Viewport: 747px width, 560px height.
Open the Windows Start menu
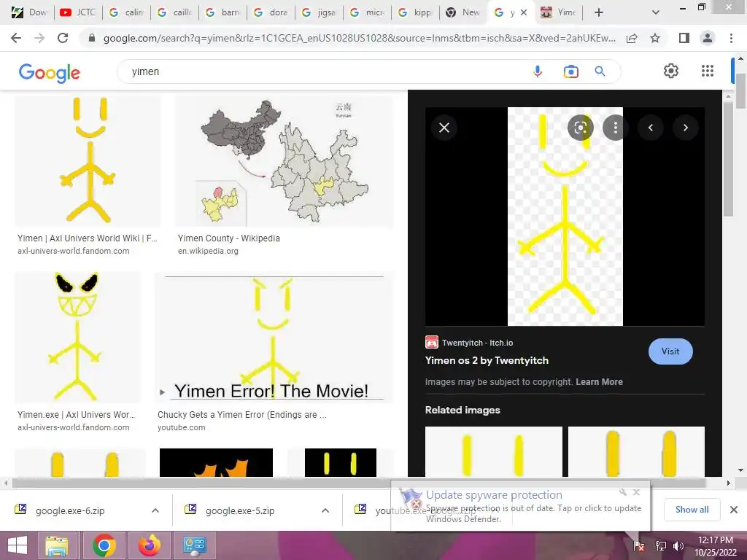click(18, 545)
